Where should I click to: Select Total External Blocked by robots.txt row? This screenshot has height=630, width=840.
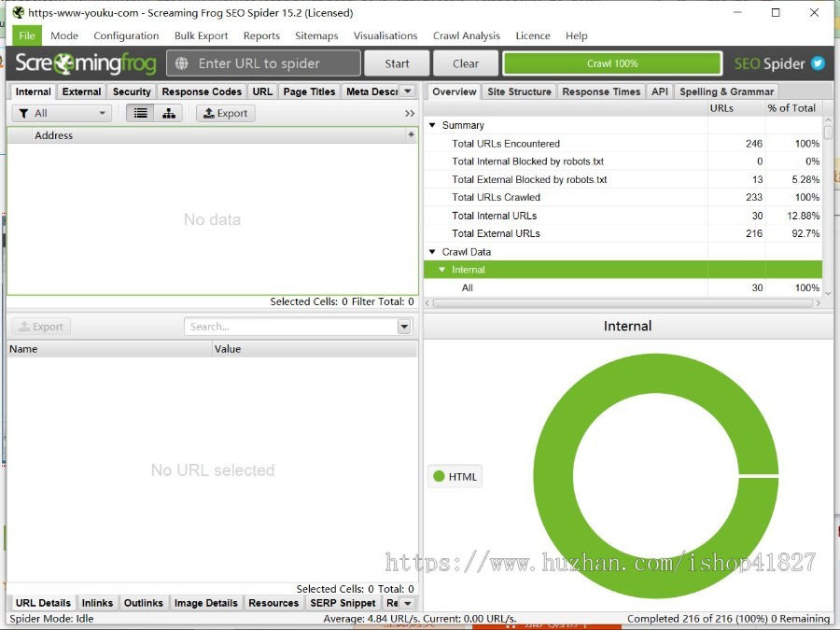(x=623, y=179)
